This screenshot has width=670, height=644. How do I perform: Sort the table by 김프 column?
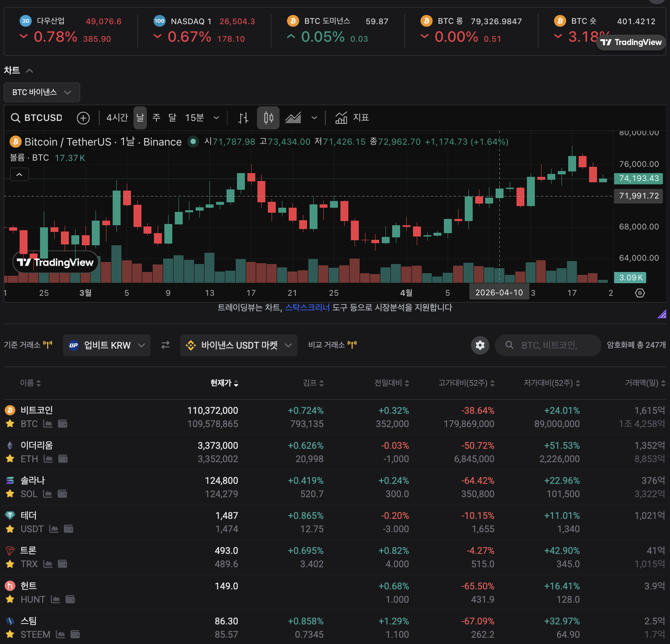(x=313, y=383)
